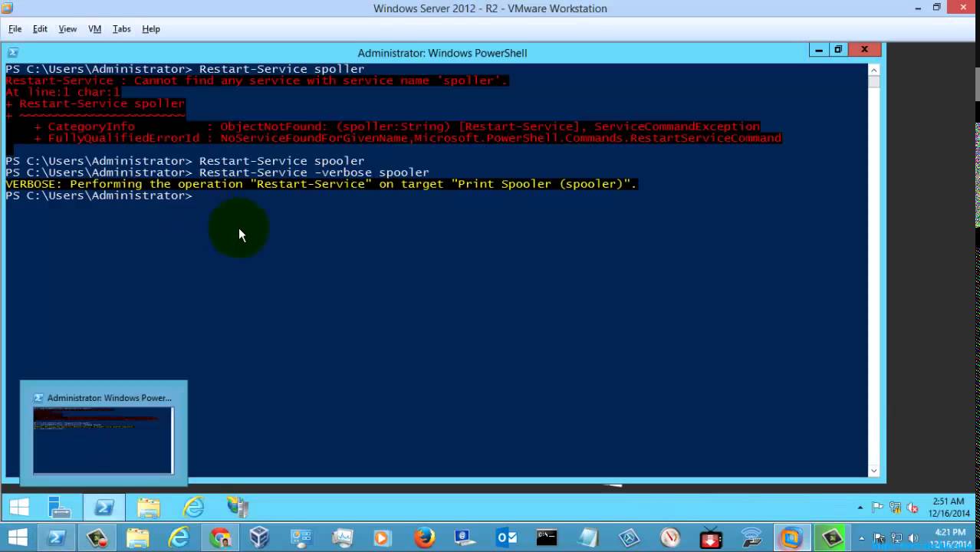Launch Firefox on host taskbar
This screenshot has height=552, width=980.
(424, 538)
